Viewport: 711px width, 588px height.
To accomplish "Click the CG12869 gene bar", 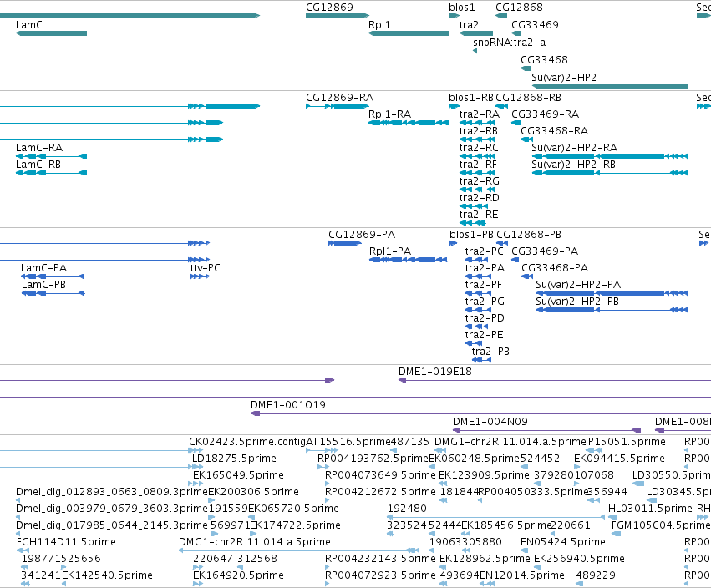I will [338, 16].
